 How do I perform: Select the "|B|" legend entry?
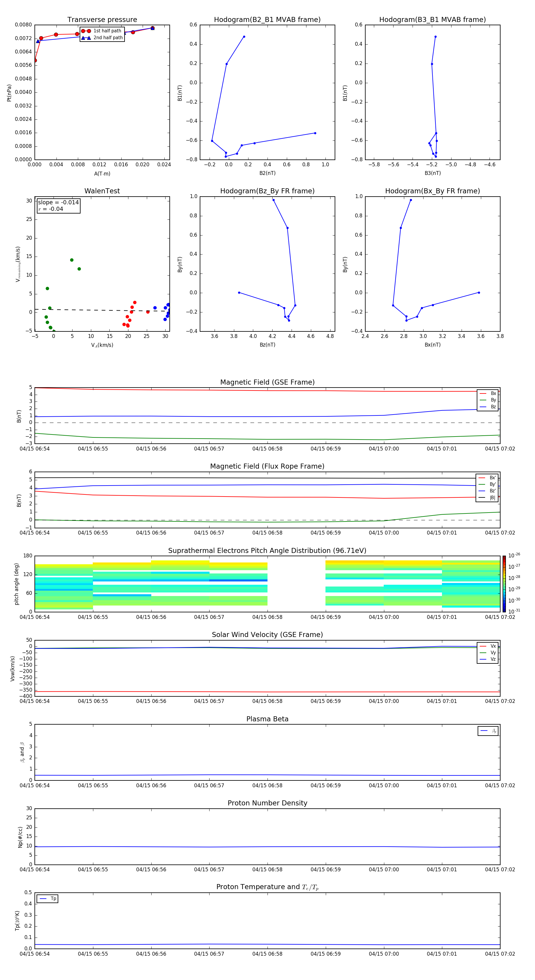pyautogui.click(x=487, y=498)
